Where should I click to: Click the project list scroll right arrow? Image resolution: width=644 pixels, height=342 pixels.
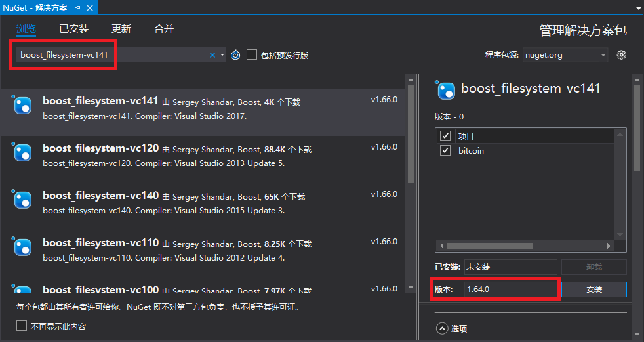609,246
